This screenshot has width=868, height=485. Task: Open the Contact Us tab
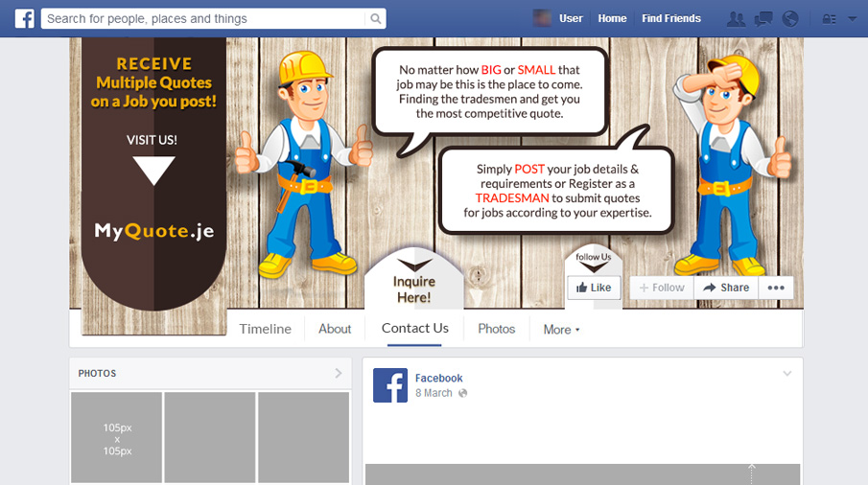pyautogui.click(x=414, y=329)
